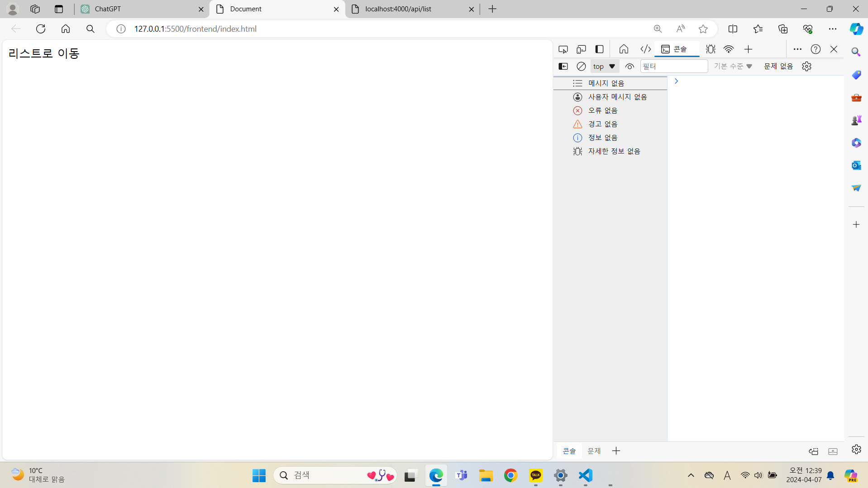Open Collections

783,29
